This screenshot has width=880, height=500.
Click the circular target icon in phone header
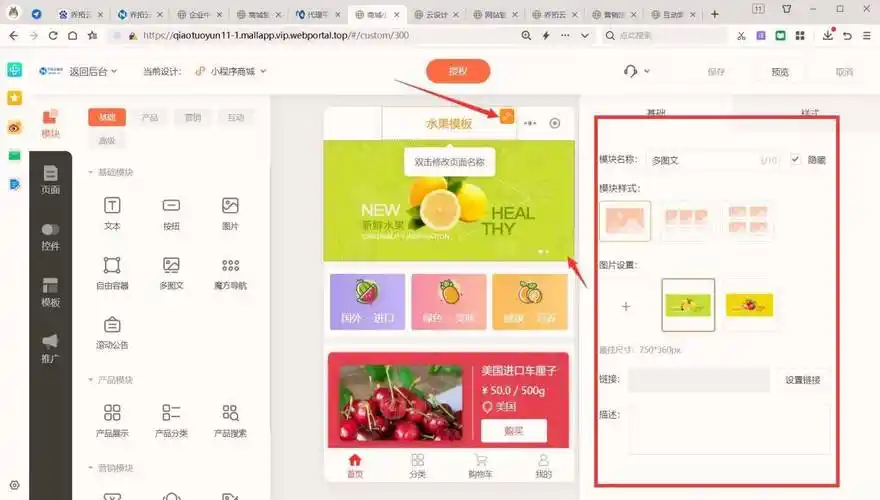554,123
